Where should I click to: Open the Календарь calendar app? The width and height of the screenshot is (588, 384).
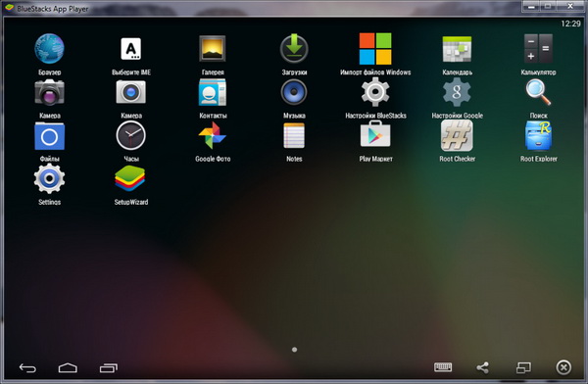[457, 49]
